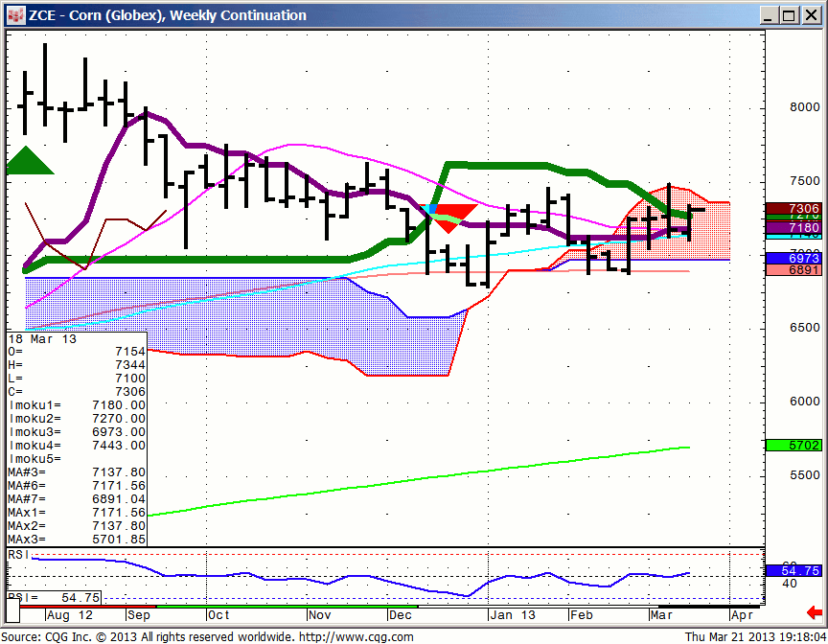Click the MAx1= 7171.56 row
Viewport: 828px width, 644px height.
tap(77, 513)
